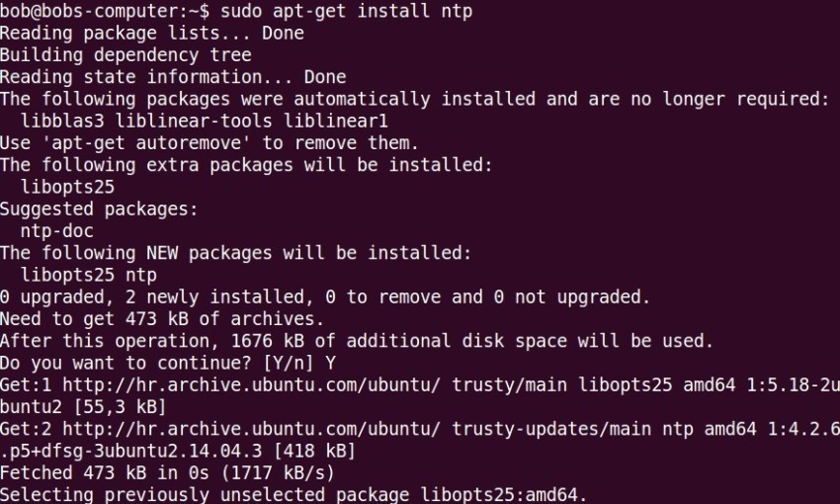This screenshot has height=504, width=840.
Task: Click the 'Need to get 473 kB' line
Action: click(x=162, y=319)
